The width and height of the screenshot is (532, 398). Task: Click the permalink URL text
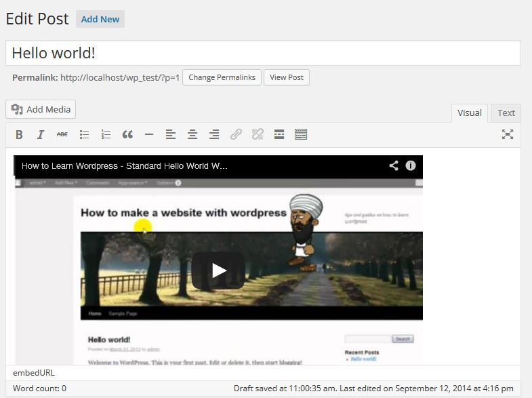pos(120,78)
